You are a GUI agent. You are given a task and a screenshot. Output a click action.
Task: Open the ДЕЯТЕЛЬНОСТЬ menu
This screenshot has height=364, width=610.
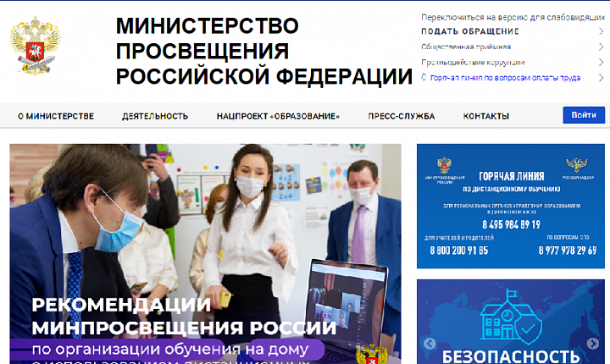click(x=155, y=116)
